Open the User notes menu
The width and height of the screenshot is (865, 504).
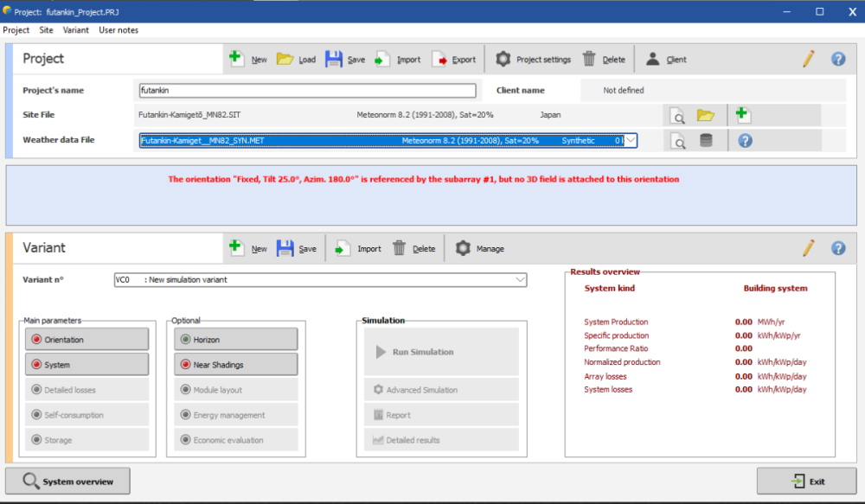coord(119,30)
